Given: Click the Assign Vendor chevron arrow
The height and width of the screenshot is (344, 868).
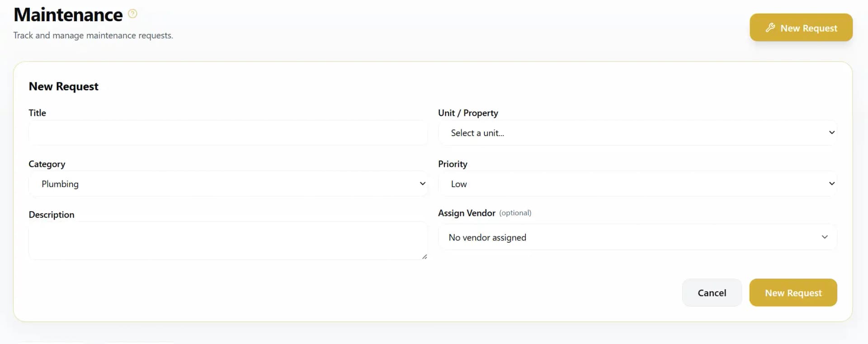Looking at the screenshot, I should 825,237.
